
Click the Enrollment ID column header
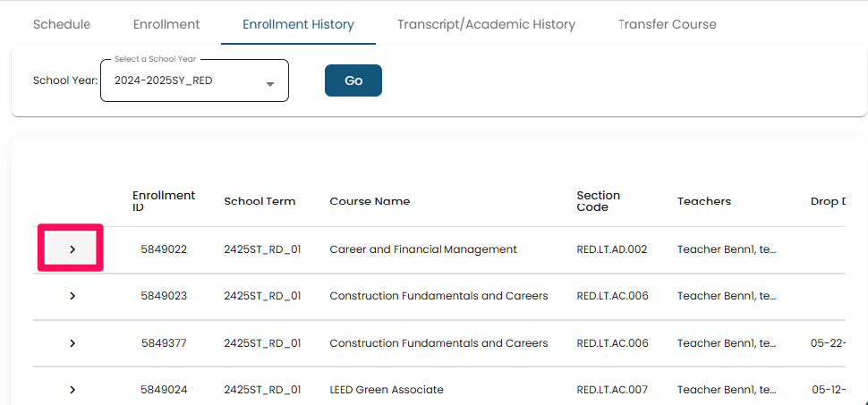[163, 201]
